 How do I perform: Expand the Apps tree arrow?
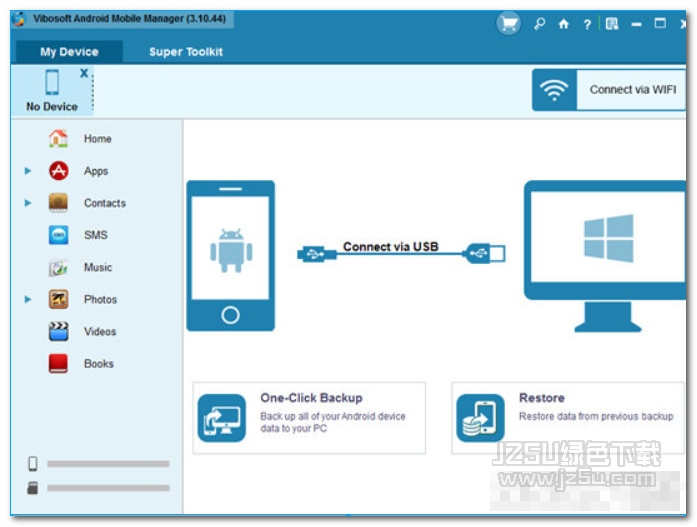point(28,171)
